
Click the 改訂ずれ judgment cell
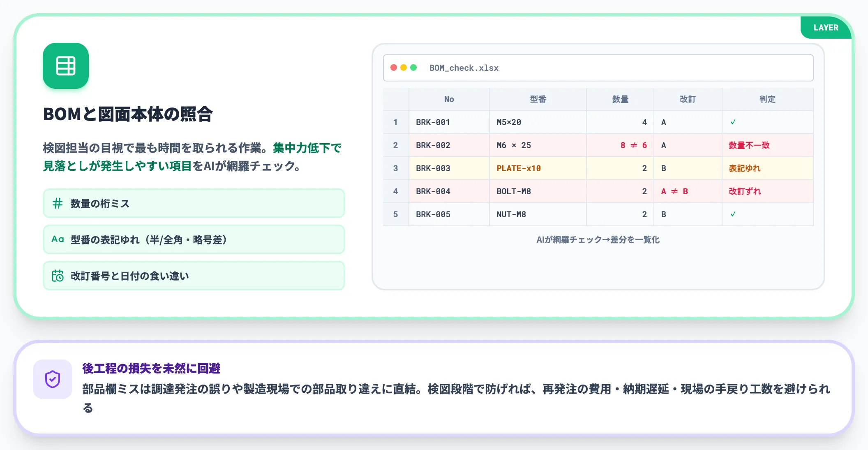tap(767, 191)
